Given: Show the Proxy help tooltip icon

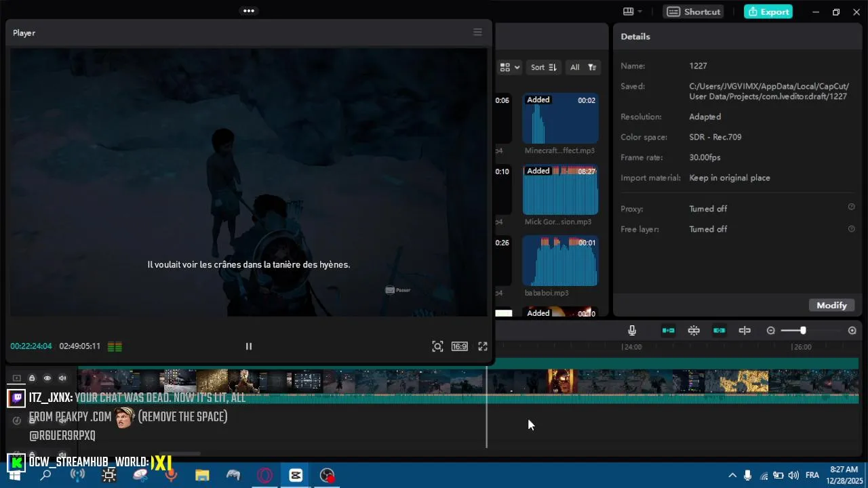Looking at the screenshot, I should coord(852,207).
